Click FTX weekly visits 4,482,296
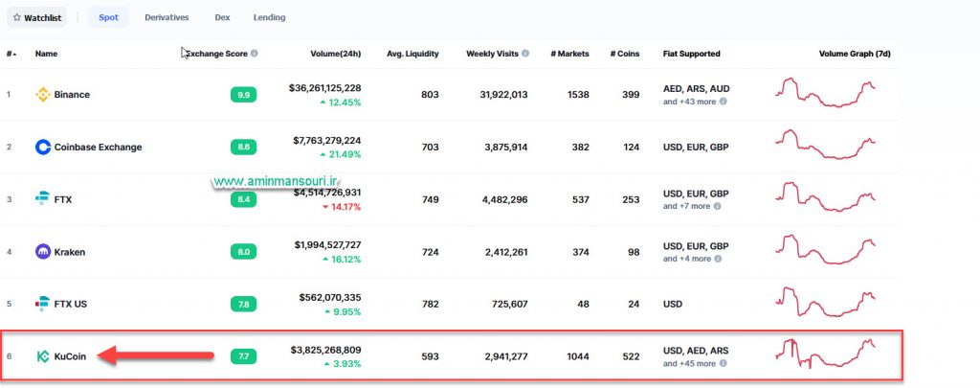This screenshot has height=388, width=980. click(x=505, y=199)
